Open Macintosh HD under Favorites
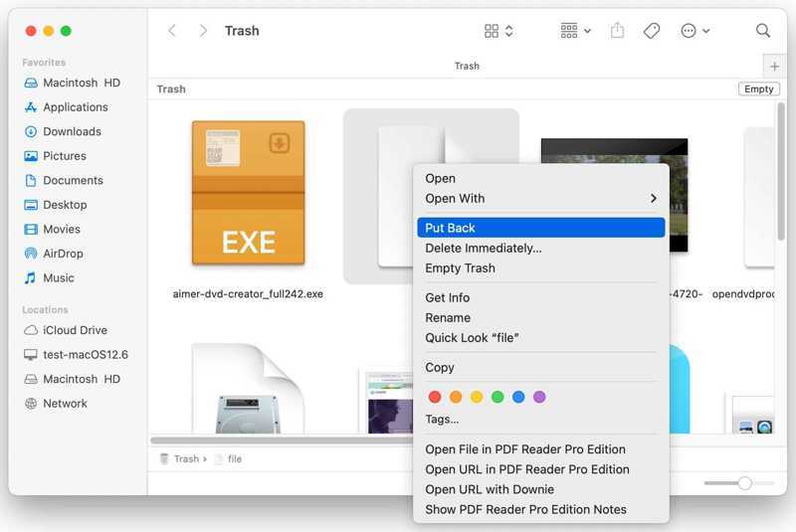The height and width of the screenshot is (532, 796). 72,83
